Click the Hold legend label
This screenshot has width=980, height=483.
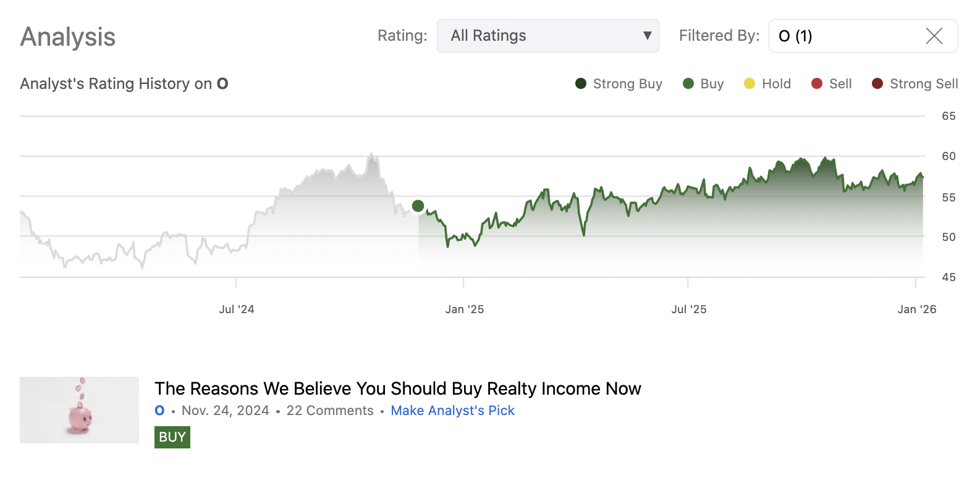(777, 84)
